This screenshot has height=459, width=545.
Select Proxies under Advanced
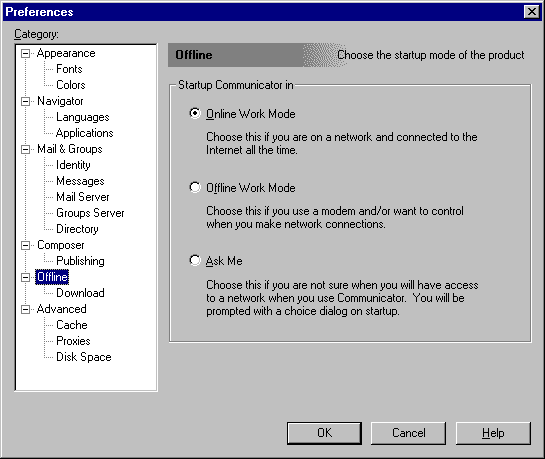(x=73, y=341)
